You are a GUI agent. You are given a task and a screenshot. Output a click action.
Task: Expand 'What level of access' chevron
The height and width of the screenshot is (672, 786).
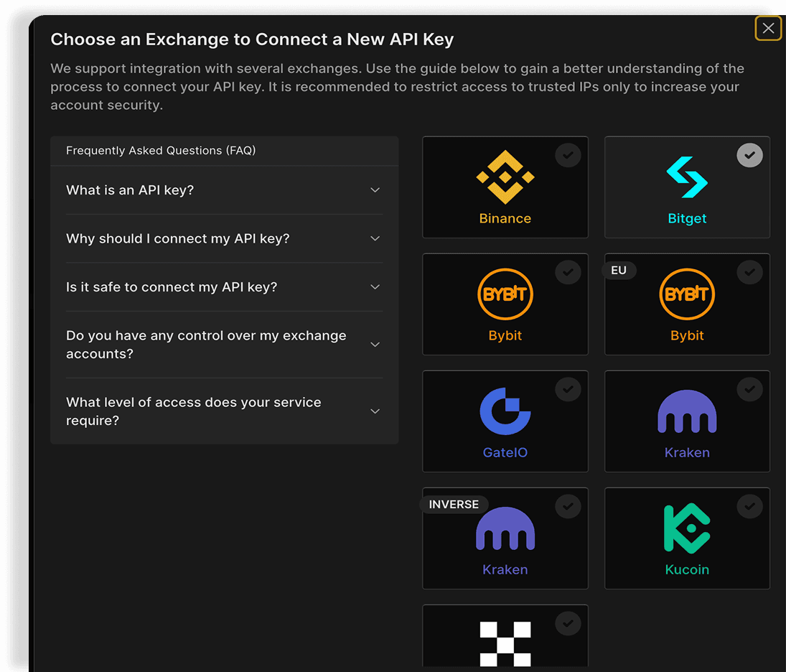tap(375, 411)
